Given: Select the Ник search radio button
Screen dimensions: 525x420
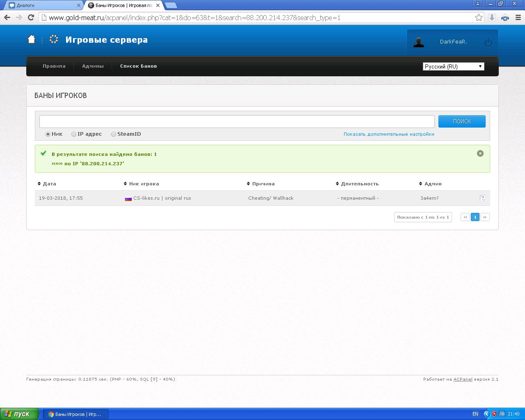Looking at the screenshot, I should click(48, 134).
